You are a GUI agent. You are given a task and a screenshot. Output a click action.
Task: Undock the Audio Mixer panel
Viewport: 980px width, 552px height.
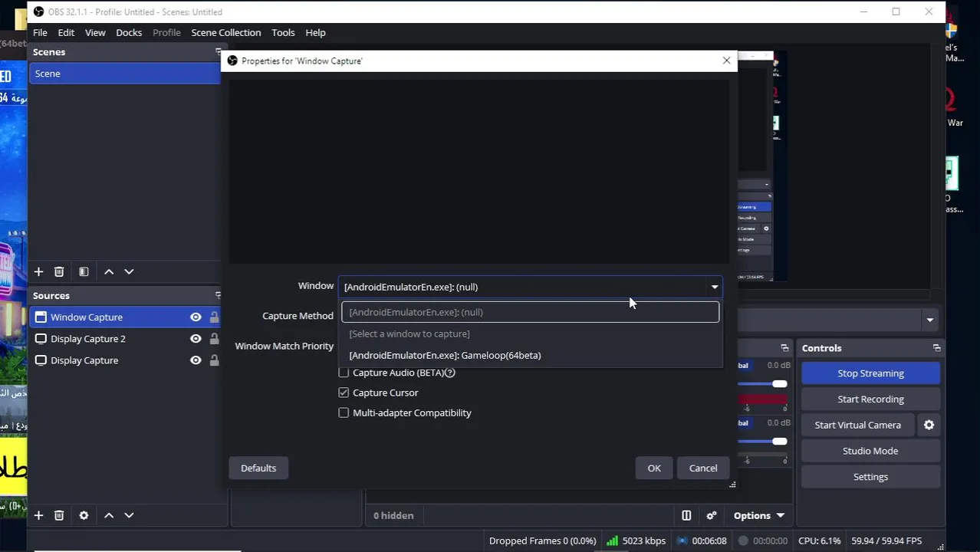point(784,348)
